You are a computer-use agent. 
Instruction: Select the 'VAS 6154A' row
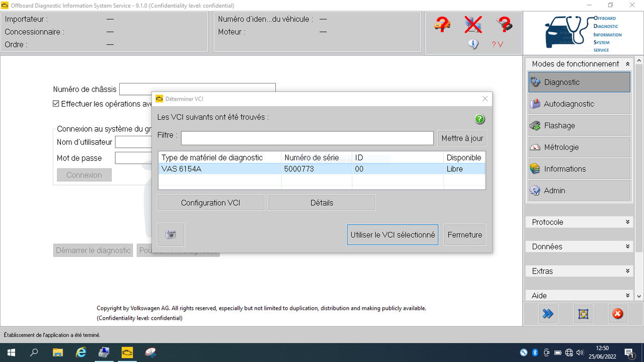click(321, 169)
